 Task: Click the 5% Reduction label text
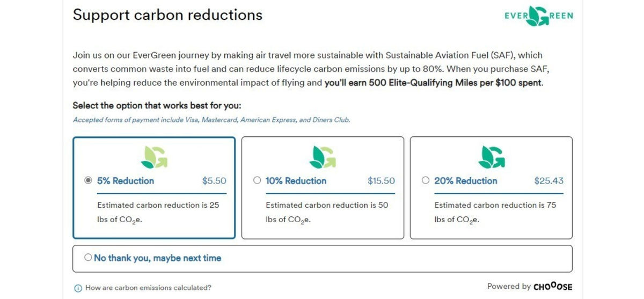coord(126,181)
